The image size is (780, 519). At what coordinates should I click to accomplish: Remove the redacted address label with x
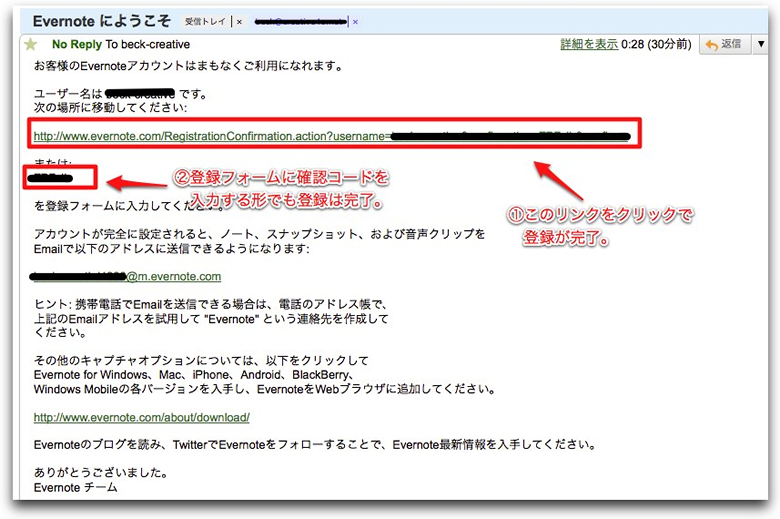[x=355, y=22]
